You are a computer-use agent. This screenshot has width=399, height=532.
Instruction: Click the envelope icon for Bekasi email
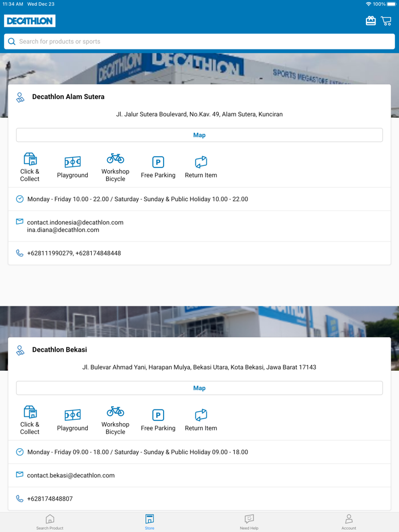(x=20, y=474)
